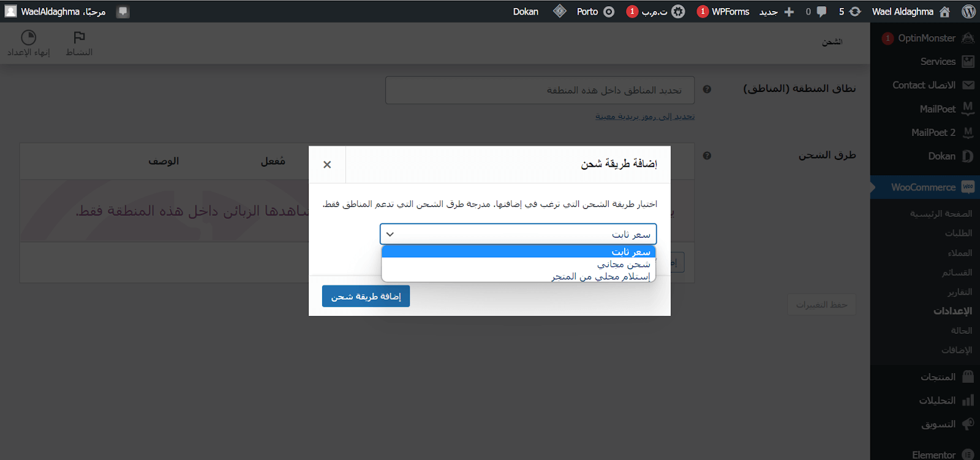Screen dimensions: 980x460
Task: Open the ت.م.ب toolbar menu
Action: click(654, 12)
